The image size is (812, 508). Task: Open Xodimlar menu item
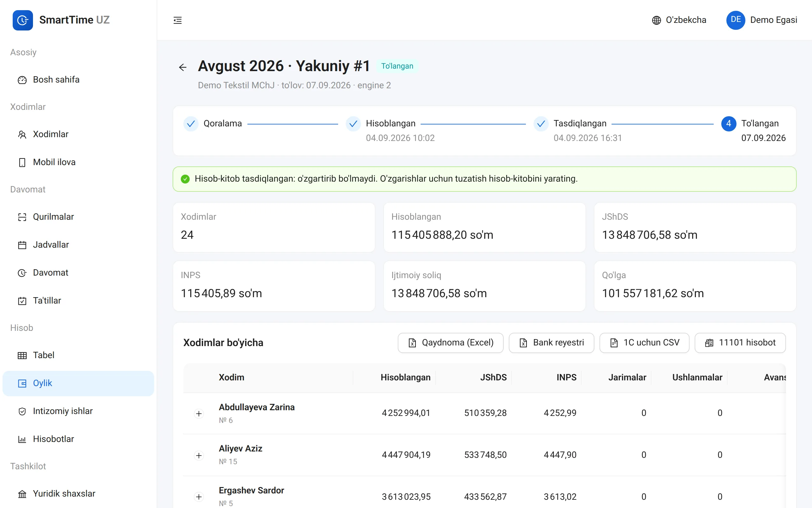[78, 134]
